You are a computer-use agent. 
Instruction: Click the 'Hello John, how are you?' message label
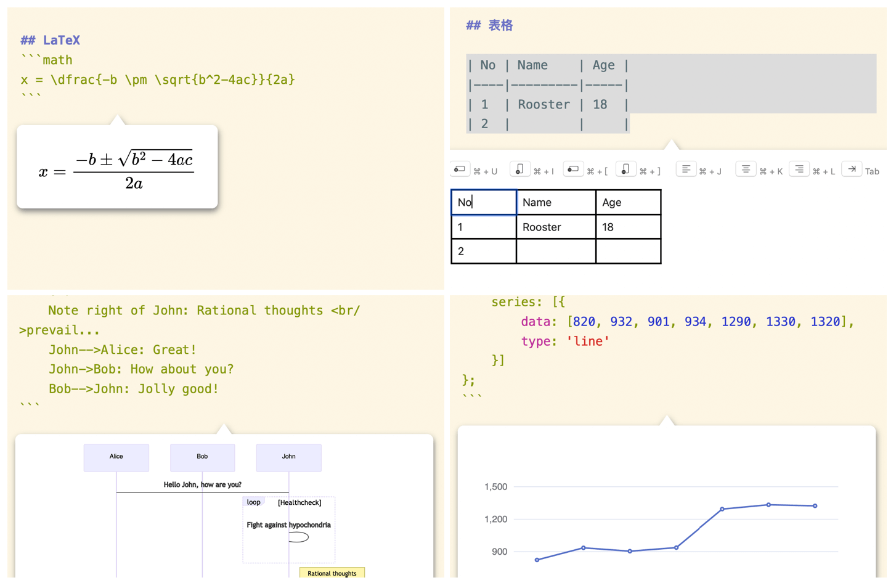[x=202, y=484]
